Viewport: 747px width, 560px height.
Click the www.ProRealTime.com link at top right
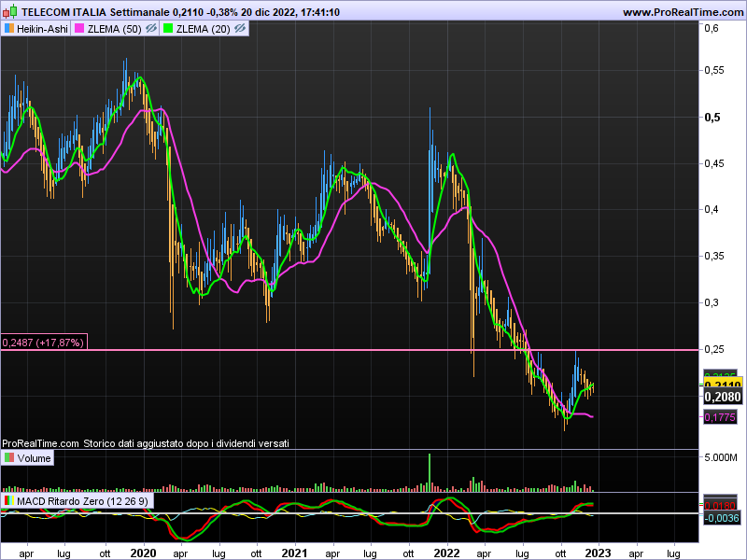[682, 12]
